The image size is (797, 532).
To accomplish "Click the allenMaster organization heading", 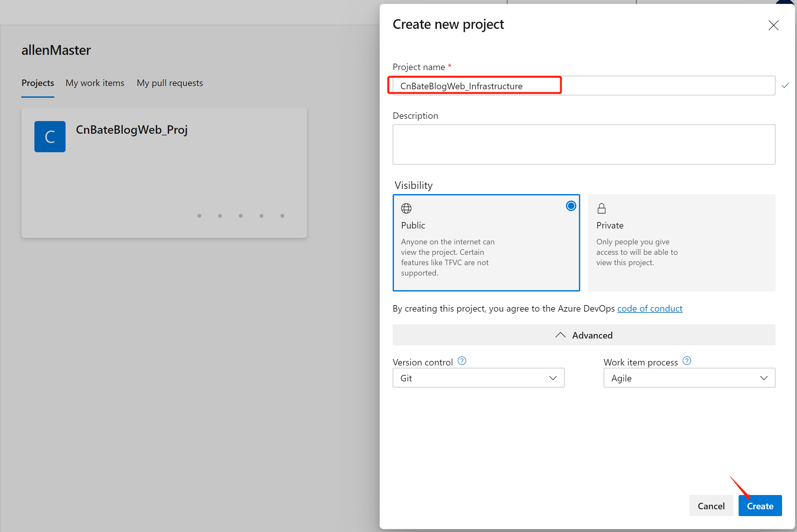I will pos(56,50).
